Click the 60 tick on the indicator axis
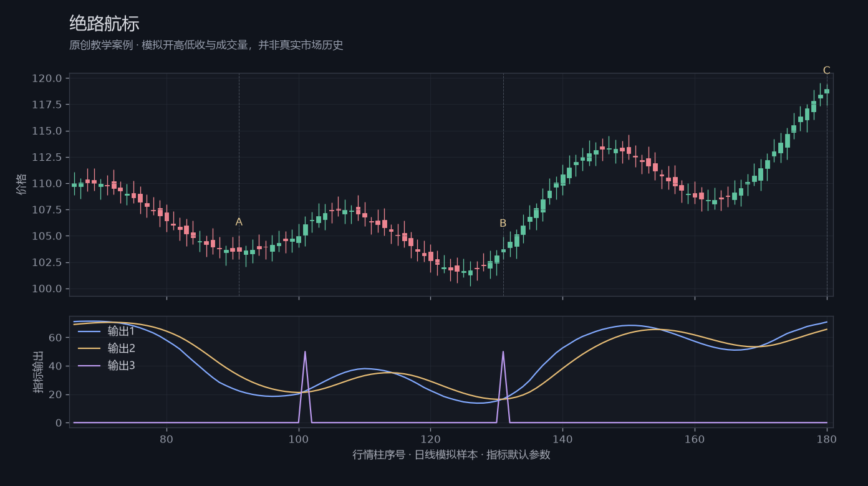 (x=57, y=338)
